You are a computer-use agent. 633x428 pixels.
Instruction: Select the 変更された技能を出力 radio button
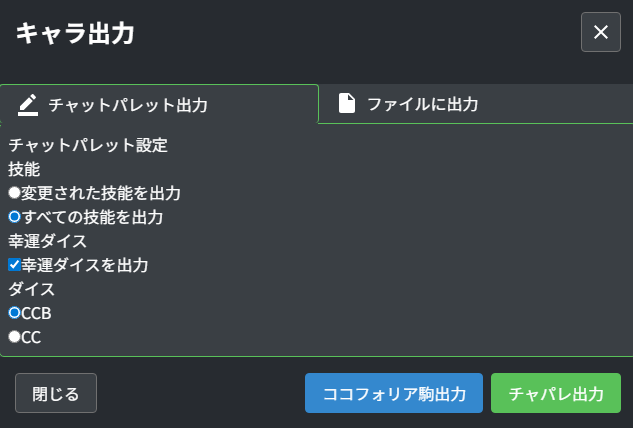point(15,193)
